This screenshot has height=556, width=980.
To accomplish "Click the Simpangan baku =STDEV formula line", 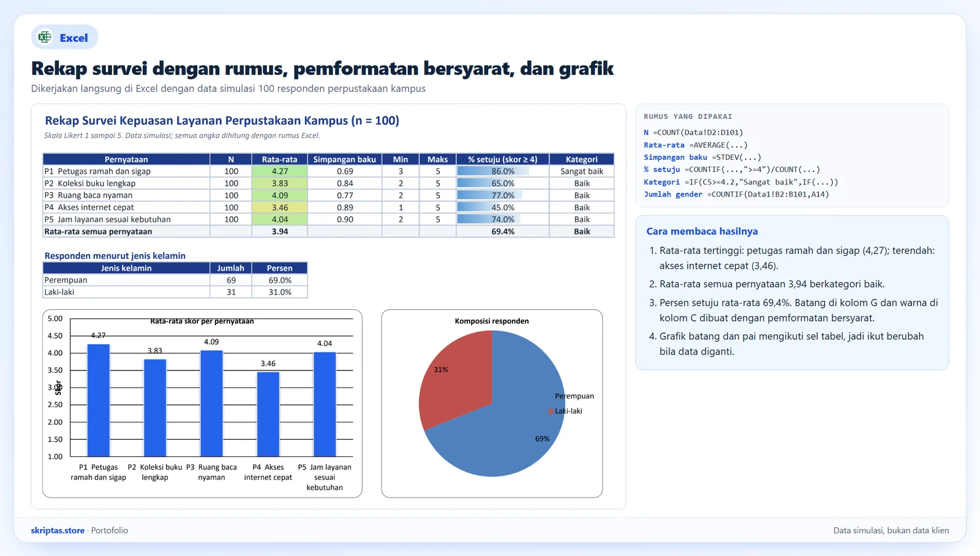I will click(x=703, y=157).
